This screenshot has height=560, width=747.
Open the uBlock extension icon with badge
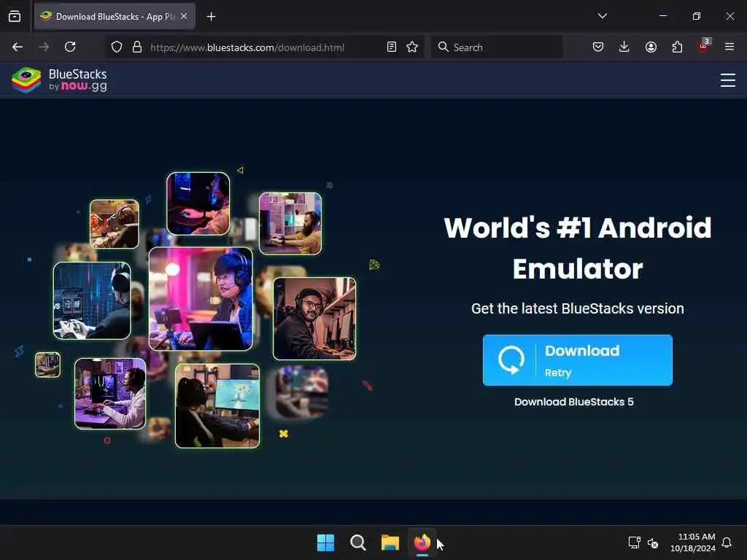click(x=704, y=46)
